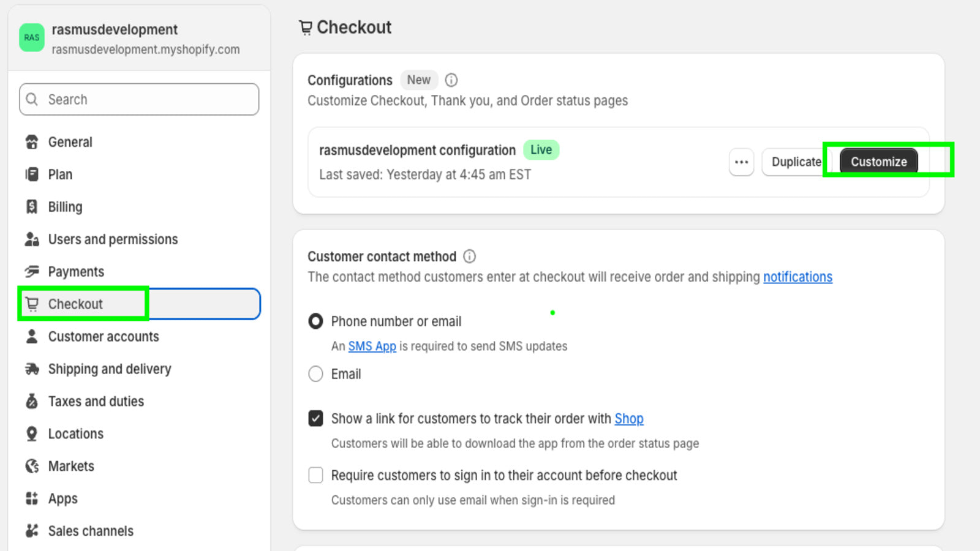Select the Locations pin icon

click(31, 433)
